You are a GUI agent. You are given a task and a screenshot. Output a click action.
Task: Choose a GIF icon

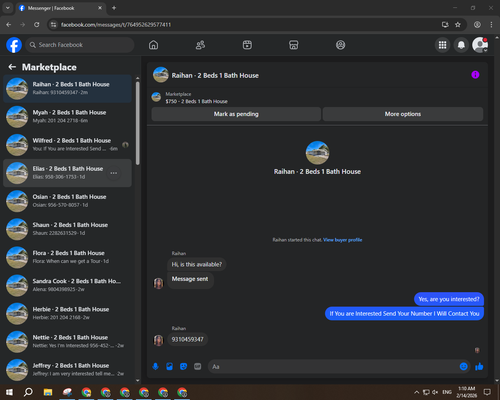click(x=198, y=367)
